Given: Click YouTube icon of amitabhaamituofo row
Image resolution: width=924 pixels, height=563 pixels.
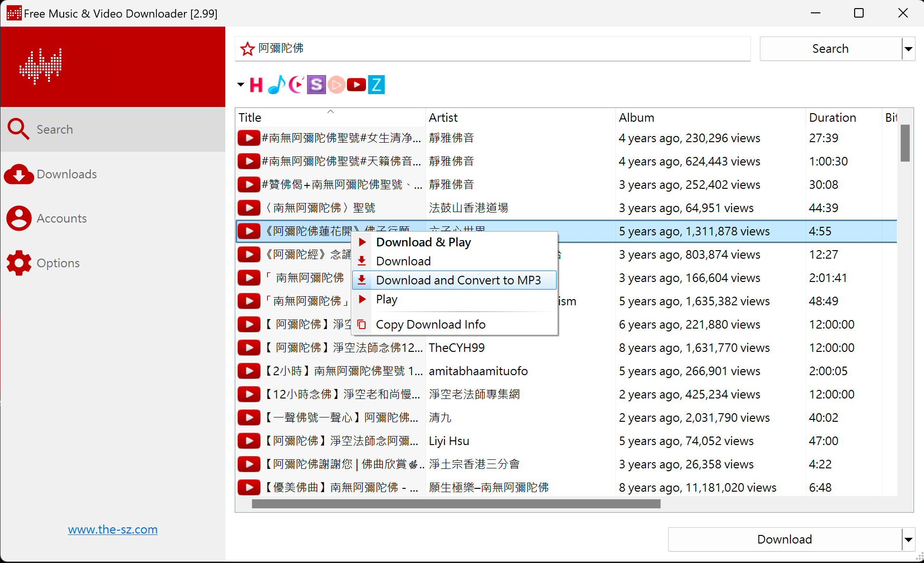Looking at the screenshot, I should click(x=249, y=371).
